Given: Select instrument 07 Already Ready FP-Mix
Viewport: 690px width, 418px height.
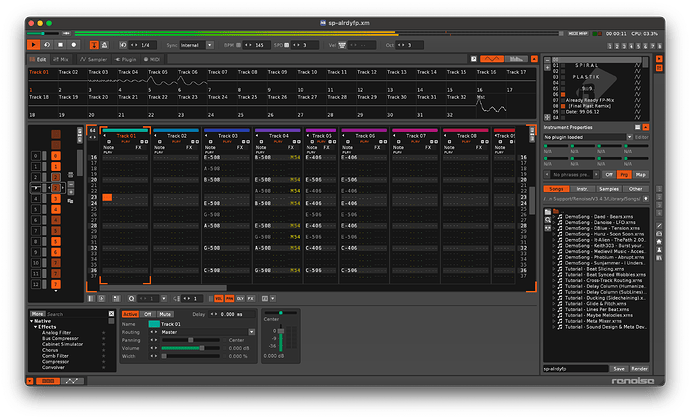Looking at the screenshot, I should coord(590,100).
